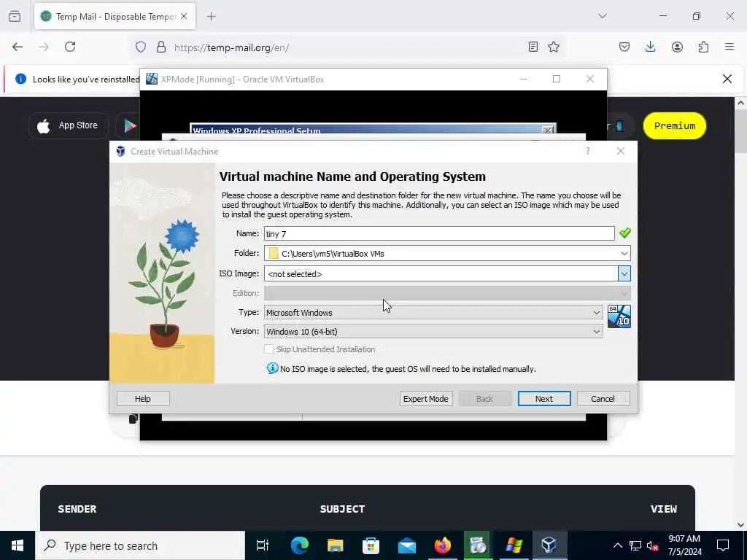Open the notification center icon

[723, 545]
